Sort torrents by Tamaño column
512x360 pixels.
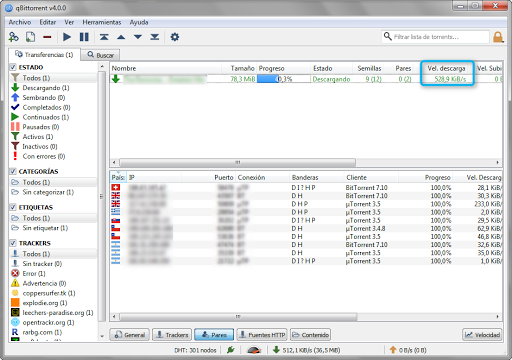click(x=239, y=68)
